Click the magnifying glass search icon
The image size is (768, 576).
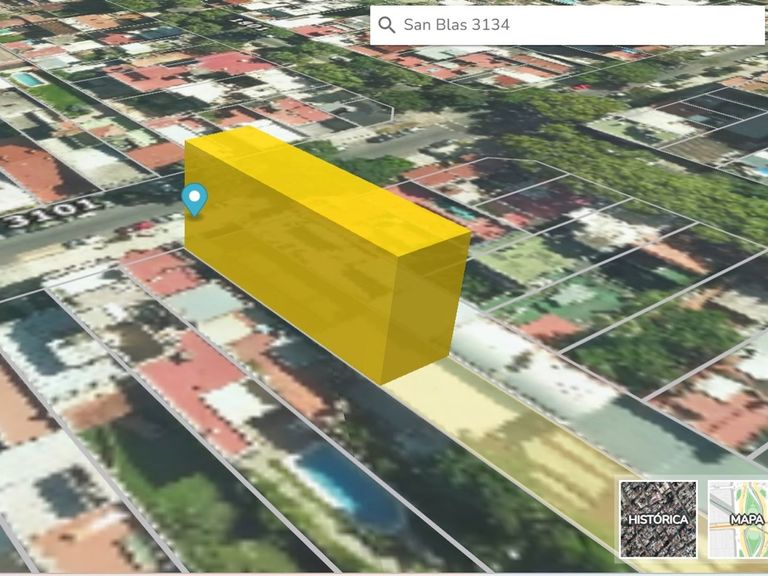click(387, 25)
